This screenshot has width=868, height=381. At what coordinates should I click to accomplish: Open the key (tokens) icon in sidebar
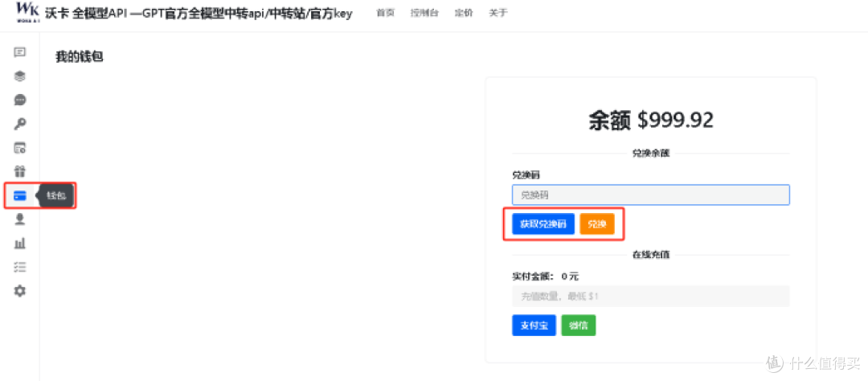pyautogui.click(x=20, y=124)
